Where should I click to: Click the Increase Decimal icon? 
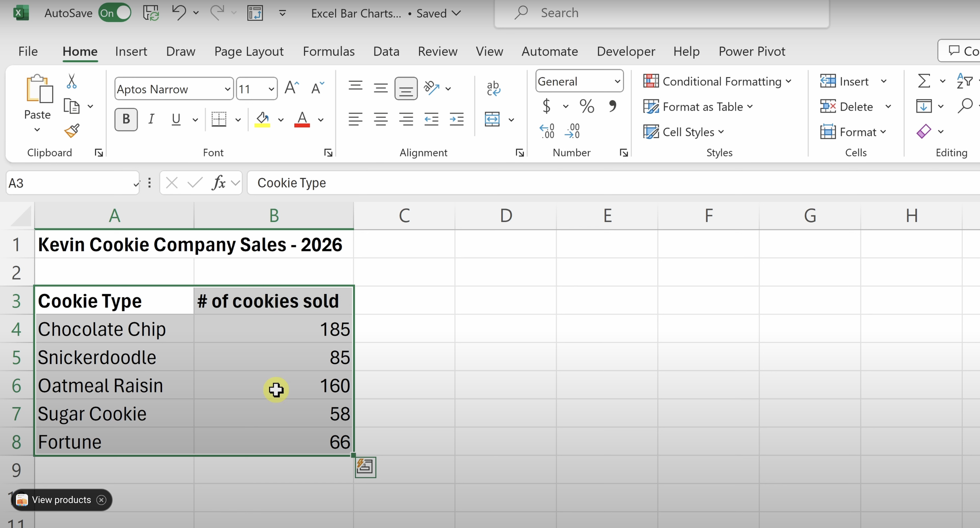tap(547, 131)
